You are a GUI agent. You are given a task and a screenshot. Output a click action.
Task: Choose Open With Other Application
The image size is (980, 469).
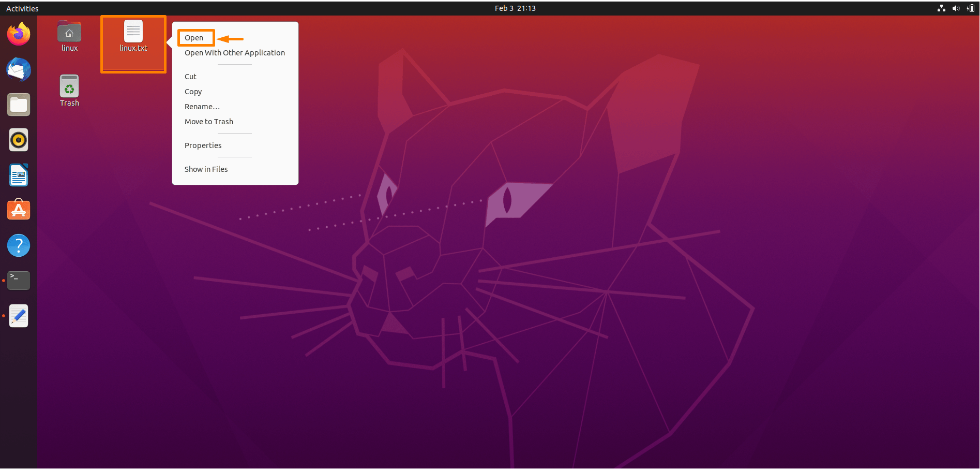pyautogui.click(x=235, y=53)
